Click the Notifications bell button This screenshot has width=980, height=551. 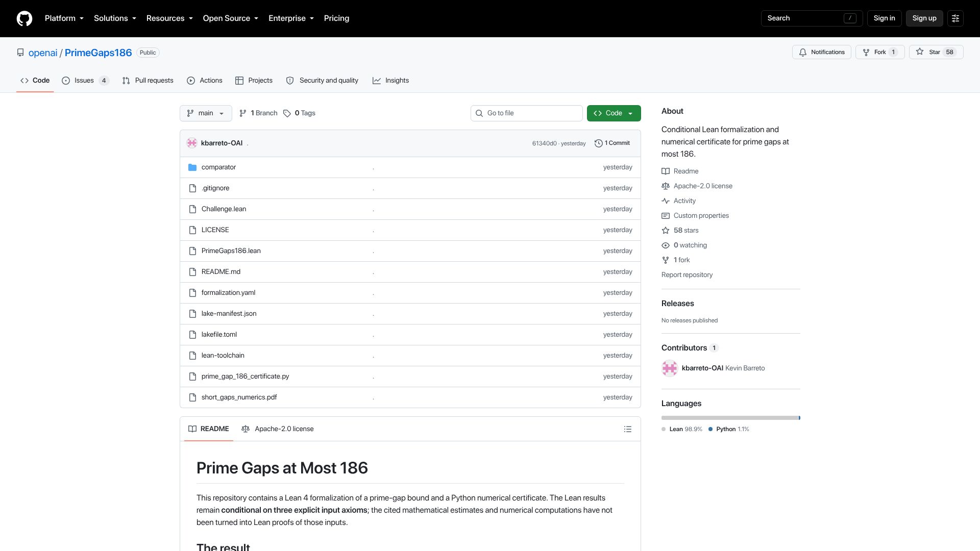(x=822, y=52)
